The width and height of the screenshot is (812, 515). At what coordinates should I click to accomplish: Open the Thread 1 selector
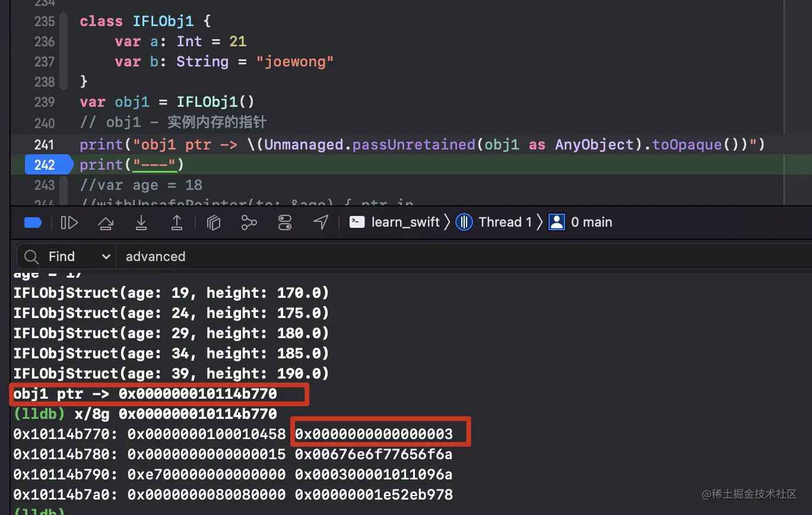click(505, 222)
